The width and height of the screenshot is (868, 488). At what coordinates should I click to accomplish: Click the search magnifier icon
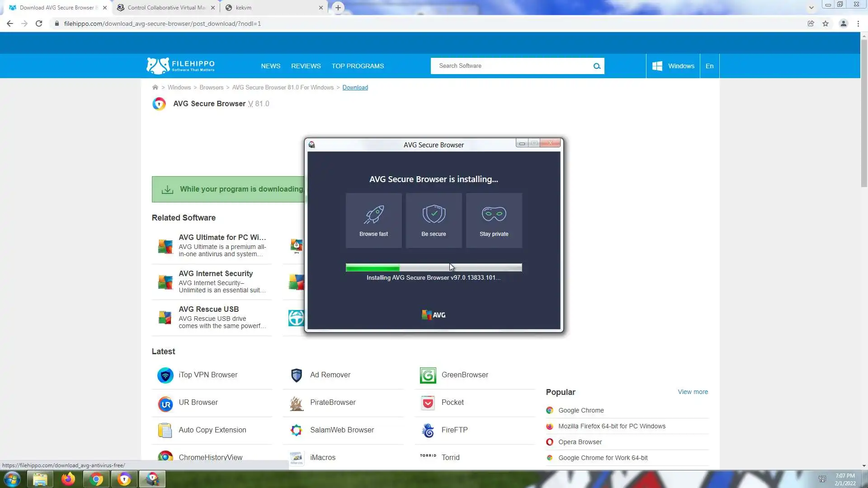597,66
